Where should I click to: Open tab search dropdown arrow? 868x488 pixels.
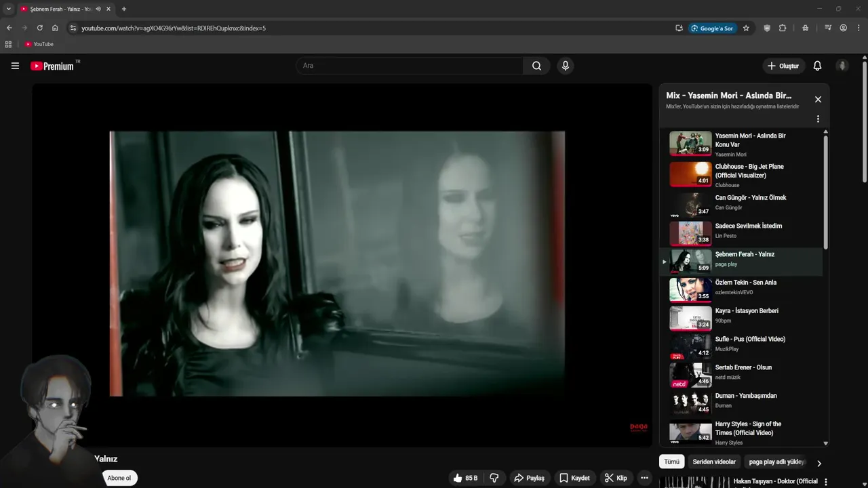[8, 9]
